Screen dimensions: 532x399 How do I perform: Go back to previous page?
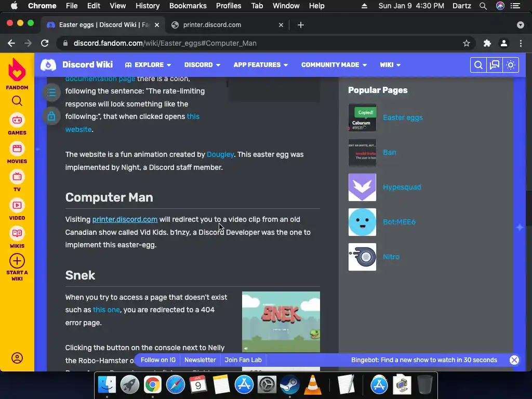coord(11,43)
